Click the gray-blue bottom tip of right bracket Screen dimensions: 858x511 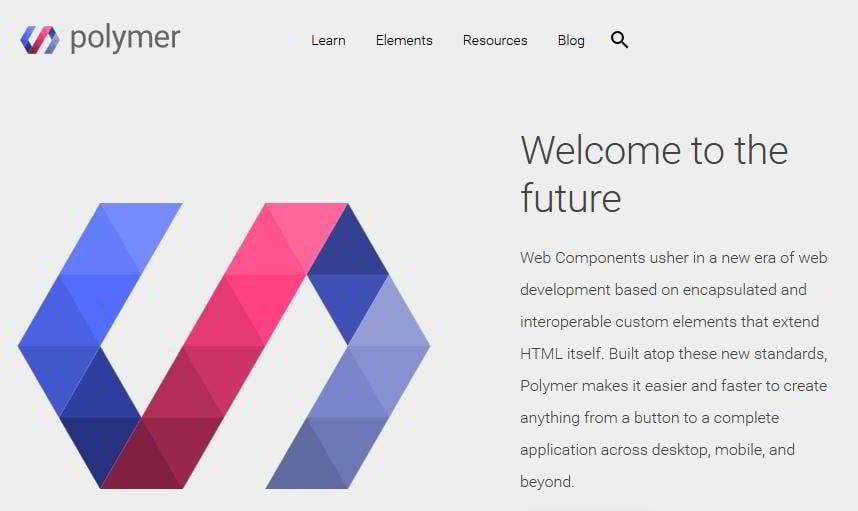coord(300,465)
